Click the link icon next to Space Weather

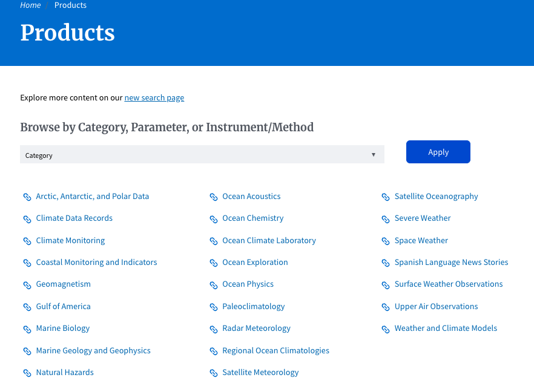pos(386,241)
